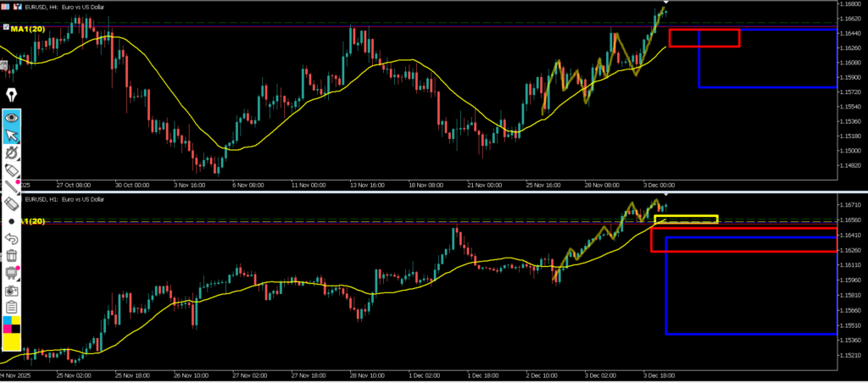This screenshot has height=383, width=868.
Task: Pick the CMYK color palette swatch
Action: [12, 325]
